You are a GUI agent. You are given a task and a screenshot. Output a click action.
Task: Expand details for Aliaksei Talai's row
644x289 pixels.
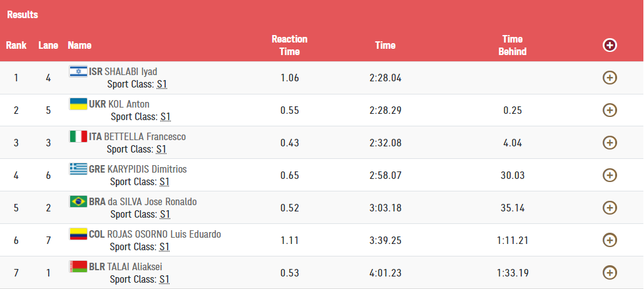pyautogui.click(x=610, y=273)
